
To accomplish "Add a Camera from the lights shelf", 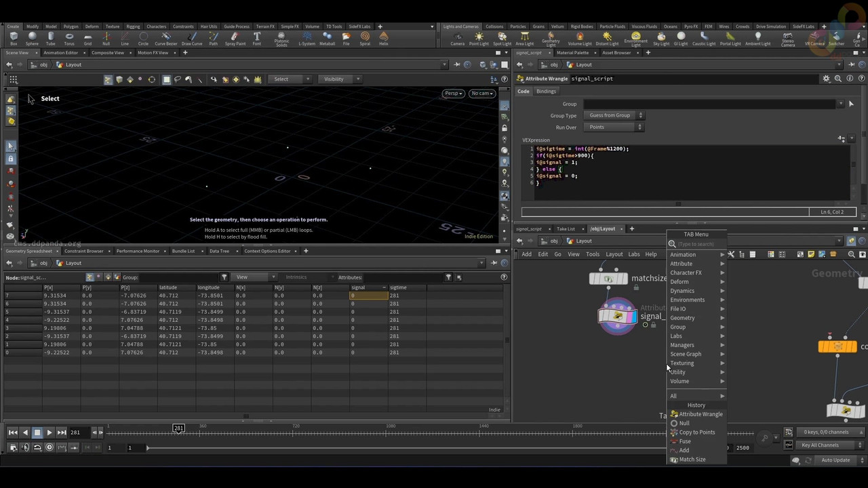I will point(458,39).
